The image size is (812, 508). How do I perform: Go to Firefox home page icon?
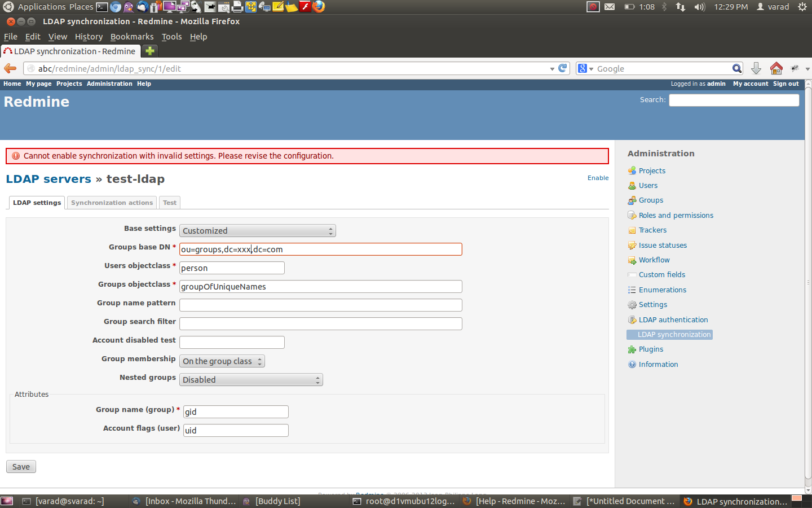pos(776,68)
